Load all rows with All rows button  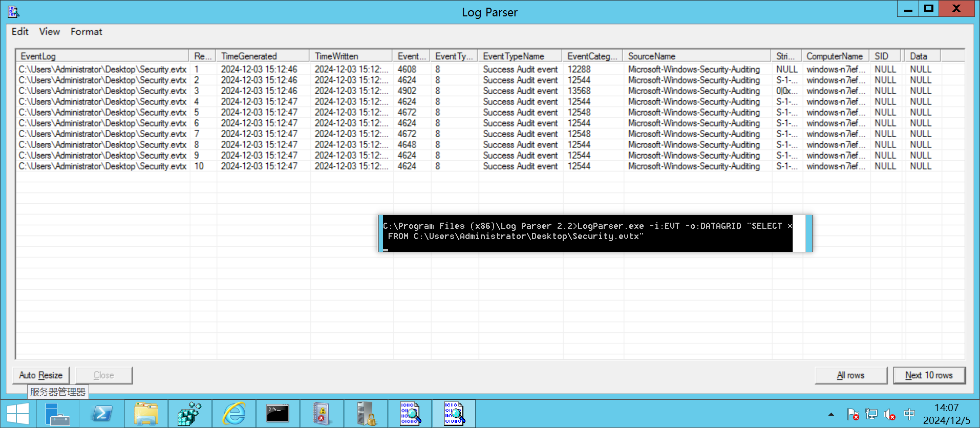click(850, 375)
